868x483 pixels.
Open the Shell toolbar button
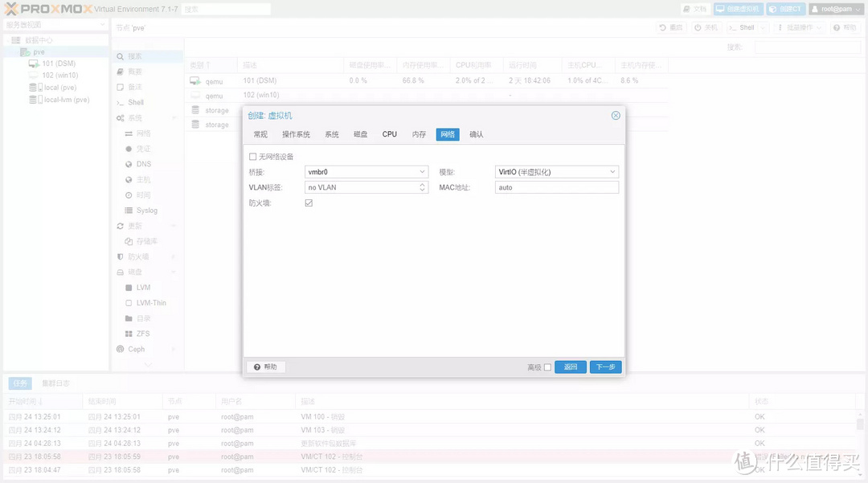click(x=742, y=27)
